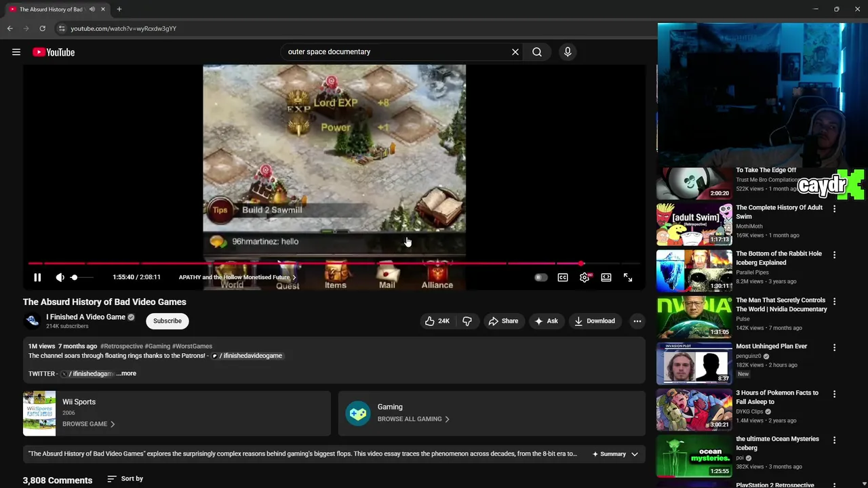Download the video
868x488 pixels.
595,321
